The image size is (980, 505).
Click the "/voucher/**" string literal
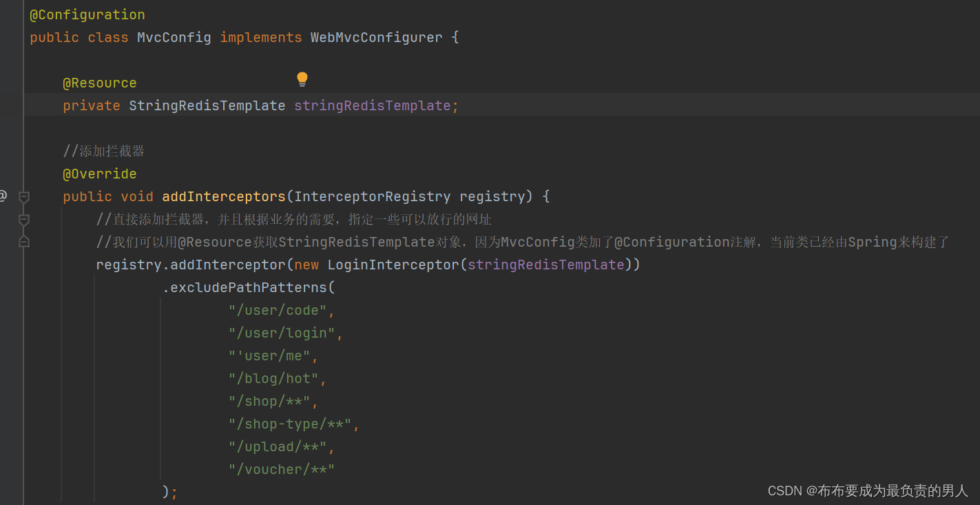(282, 469)
